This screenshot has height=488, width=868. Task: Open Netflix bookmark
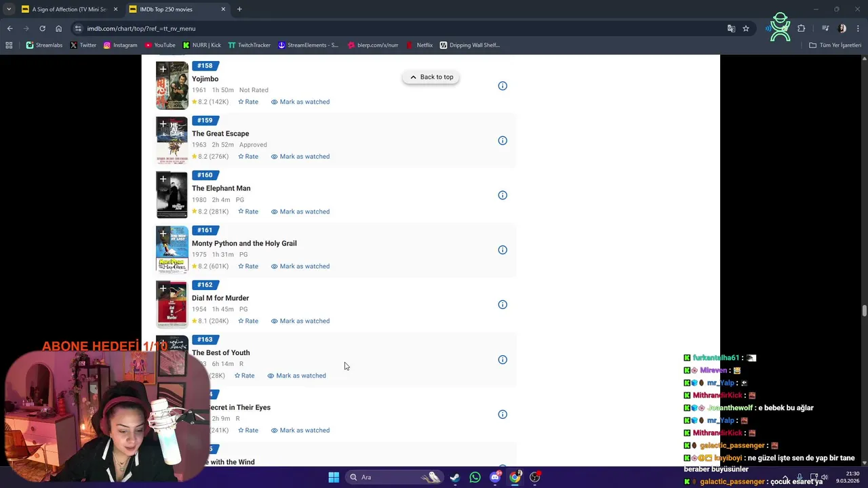[x=419, y=45]
